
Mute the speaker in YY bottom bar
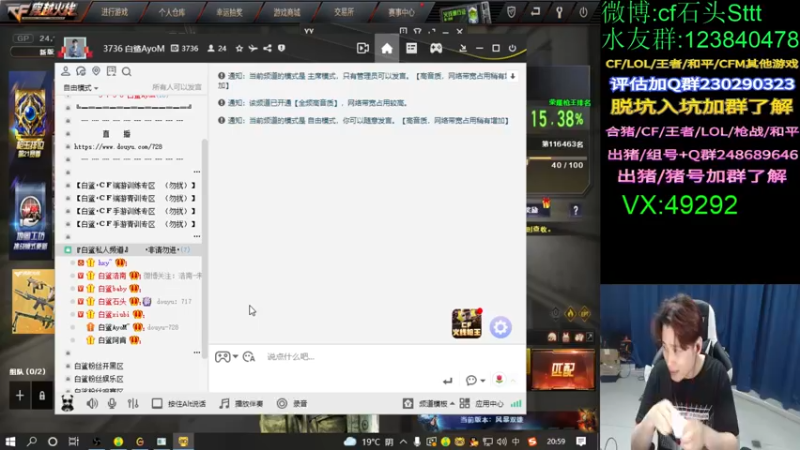click(x=92, y=404)
